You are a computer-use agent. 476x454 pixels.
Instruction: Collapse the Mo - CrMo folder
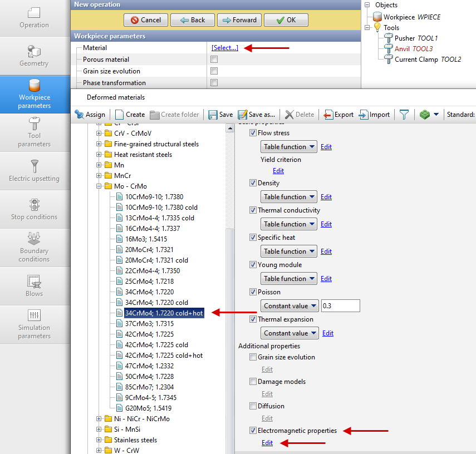[x=99, y=186]
